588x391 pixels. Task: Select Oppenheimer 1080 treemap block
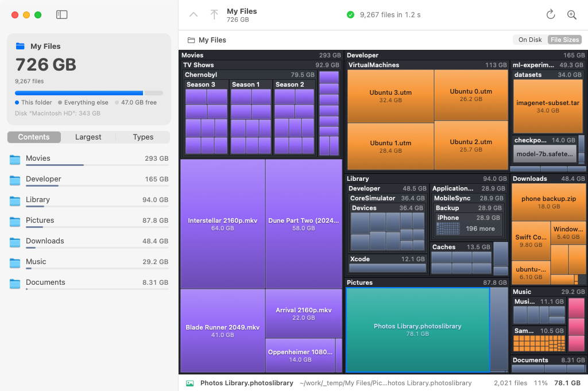click(x=300, y=355)
